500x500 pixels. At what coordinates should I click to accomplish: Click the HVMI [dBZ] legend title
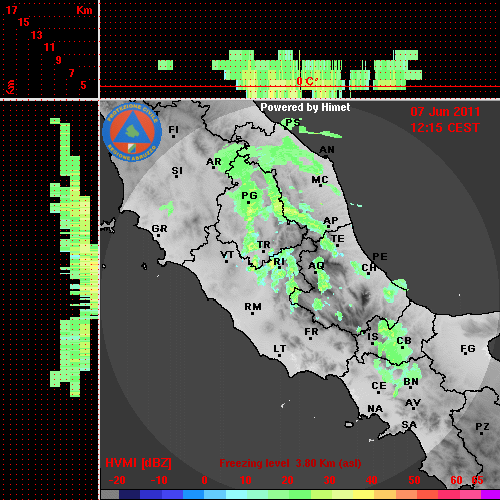138,463
